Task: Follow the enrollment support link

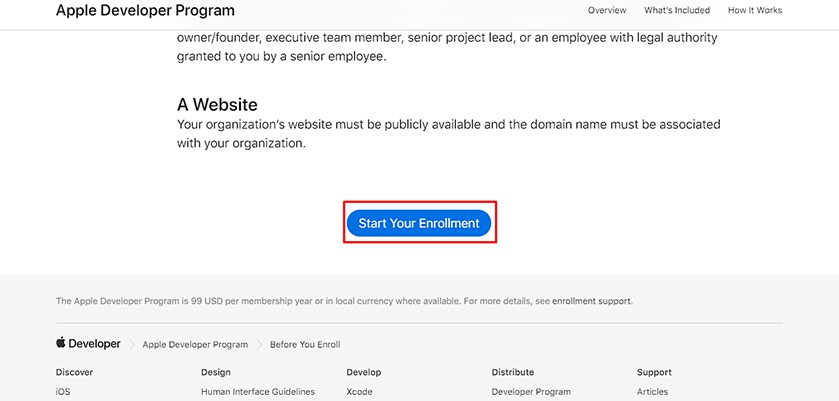Action: click(x=591, y=301)
